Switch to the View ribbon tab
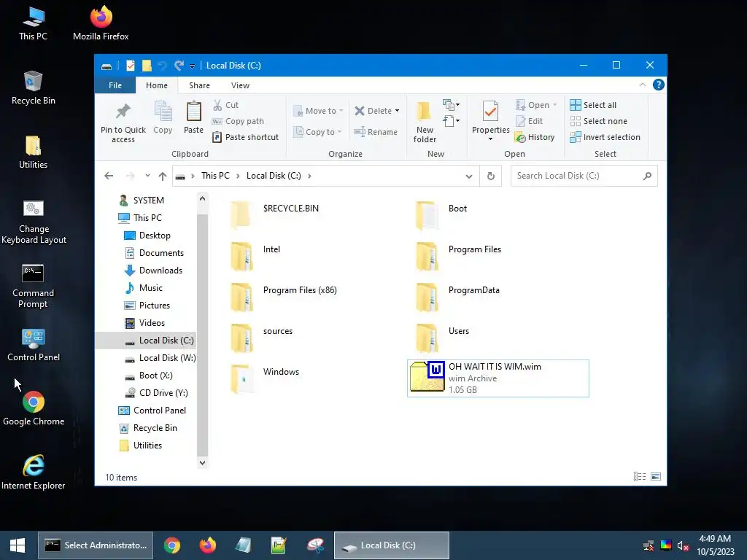Image resolution: width=747 pixels, height=560 pixels. (240, 85)
